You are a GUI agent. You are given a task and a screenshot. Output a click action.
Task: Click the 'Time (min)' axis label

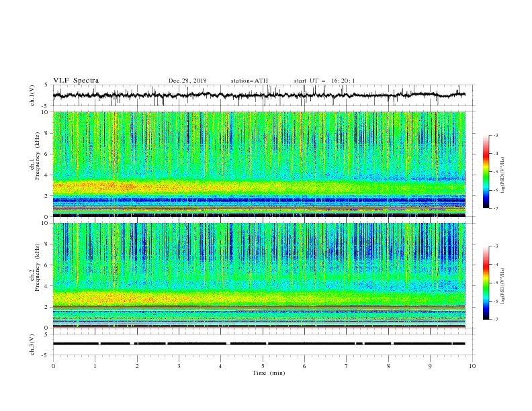[x=269, y=373]
